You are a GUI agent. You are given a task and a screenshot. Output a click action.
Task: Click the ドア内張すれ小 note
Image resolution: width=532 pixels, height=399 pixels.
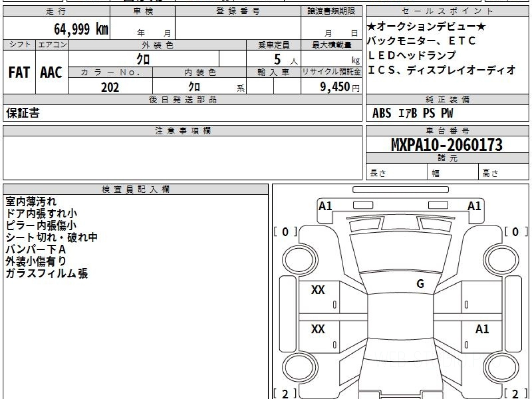pos(41,214)
